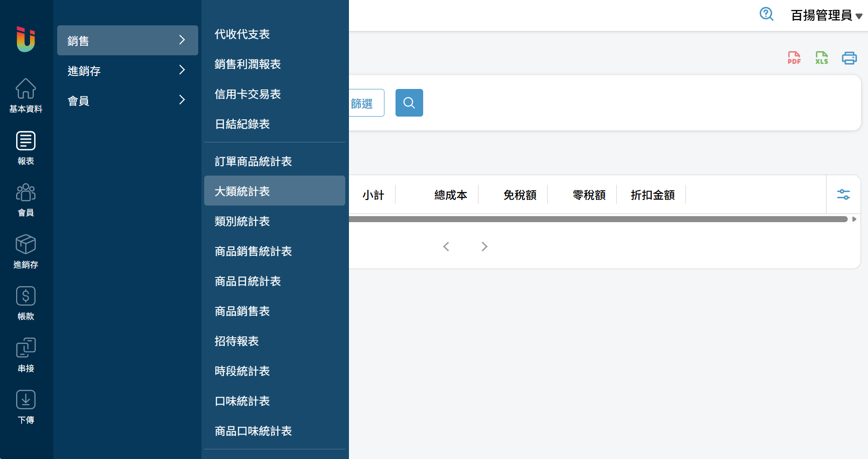Open the 百揚管理員 user dropdown
The image size is (868, 459).
click(826, 16)
